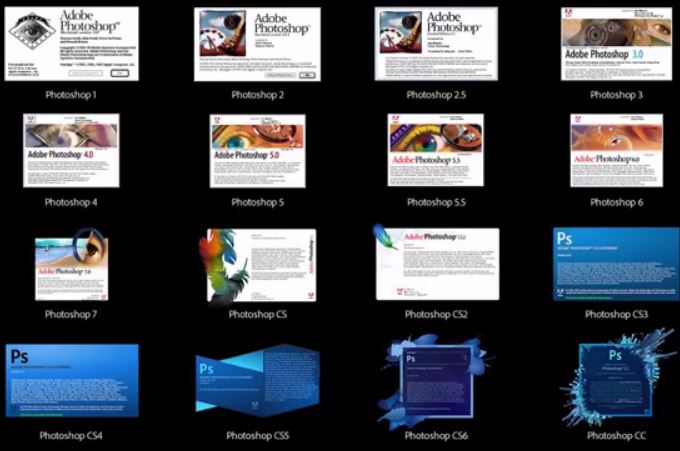Click the 'Photoshop 2' caption
Screen dimensions: 680x451
point(258,95)
